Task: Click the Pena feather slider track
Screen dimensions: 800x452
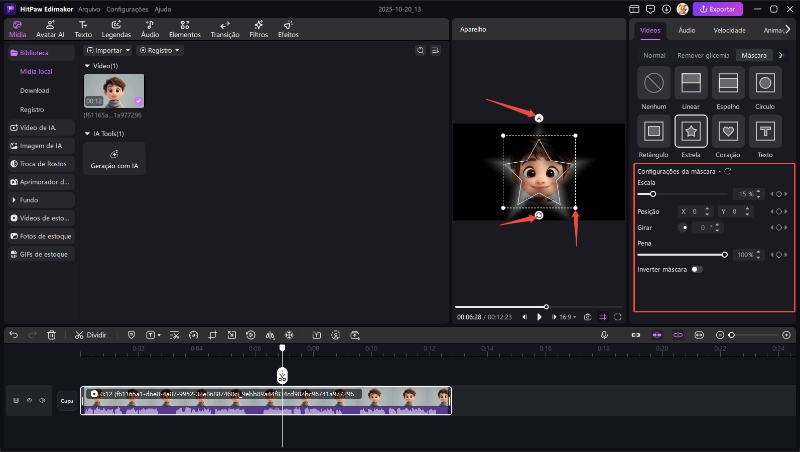Action: pos(680,254)
